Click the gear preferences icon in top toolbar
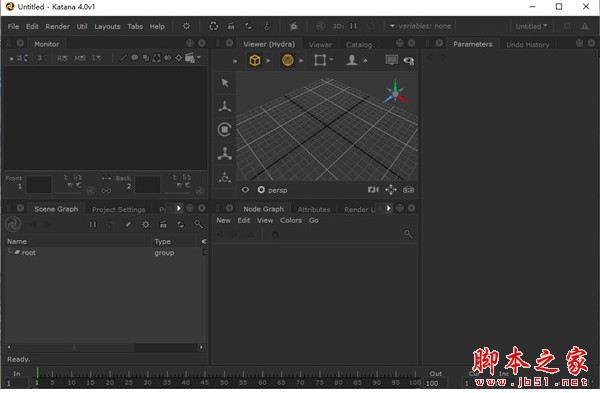This screenshot has width=600, height=393. 186,26
